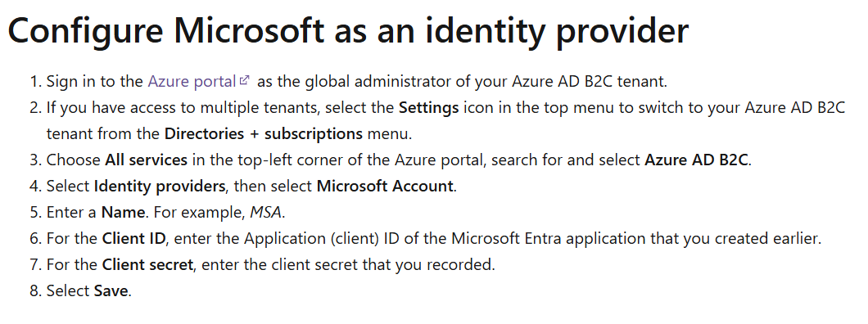Click the bold Client secret text

[147, 264]
